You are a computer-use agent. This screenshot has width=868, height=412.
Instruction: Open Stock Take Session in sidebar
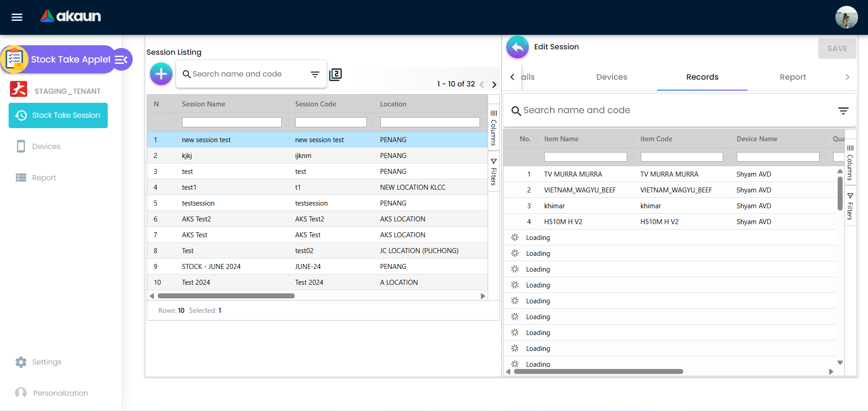click(x=58, y=115)
